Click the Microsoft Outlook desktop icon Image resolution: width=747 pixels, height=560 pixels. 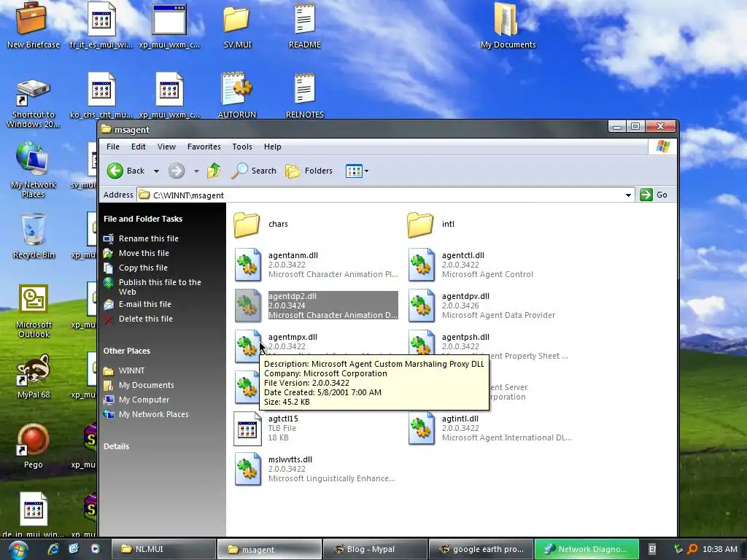[x=34, y=300]
